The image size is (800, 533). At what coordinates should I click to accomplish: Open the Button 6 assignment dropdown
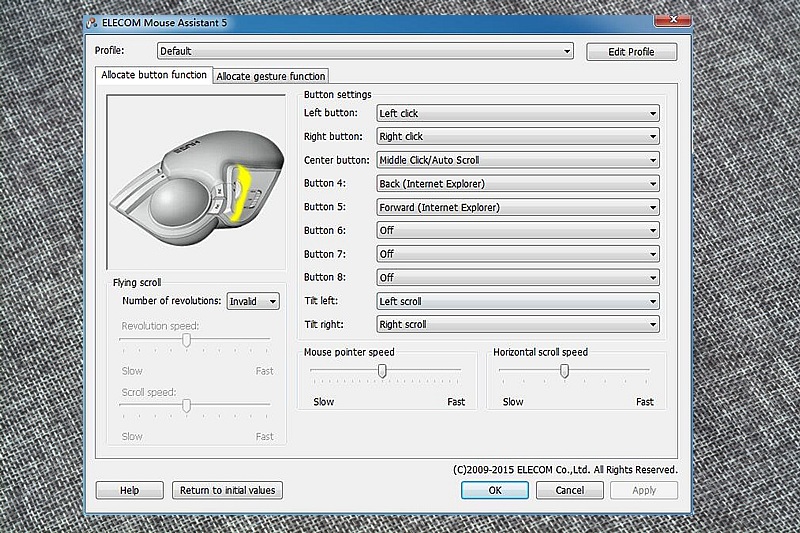pyautogui.click(x=517, y=231)
